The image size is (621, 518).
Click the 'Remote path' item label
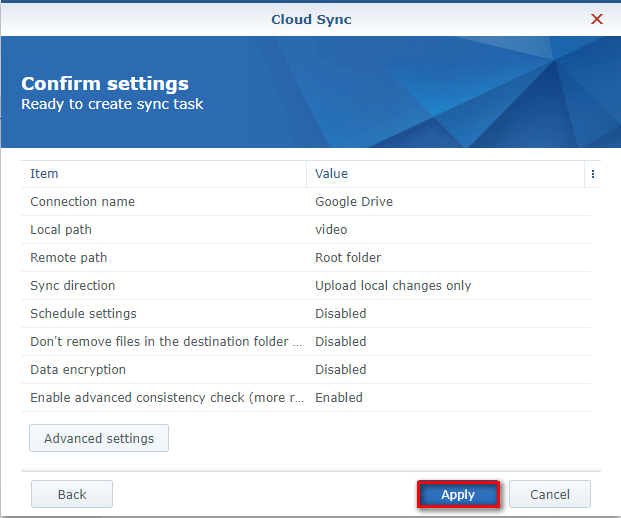pyautogui.click(x=68, y=258)
